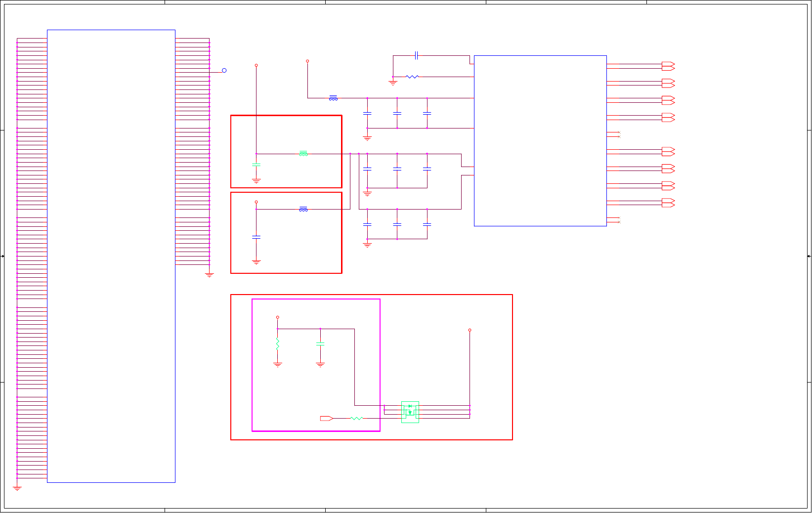Select the blue test point circle beside the connector
The width and height of the screenshot is (812, 513).
pyautogui.click(x=224, y=70)
